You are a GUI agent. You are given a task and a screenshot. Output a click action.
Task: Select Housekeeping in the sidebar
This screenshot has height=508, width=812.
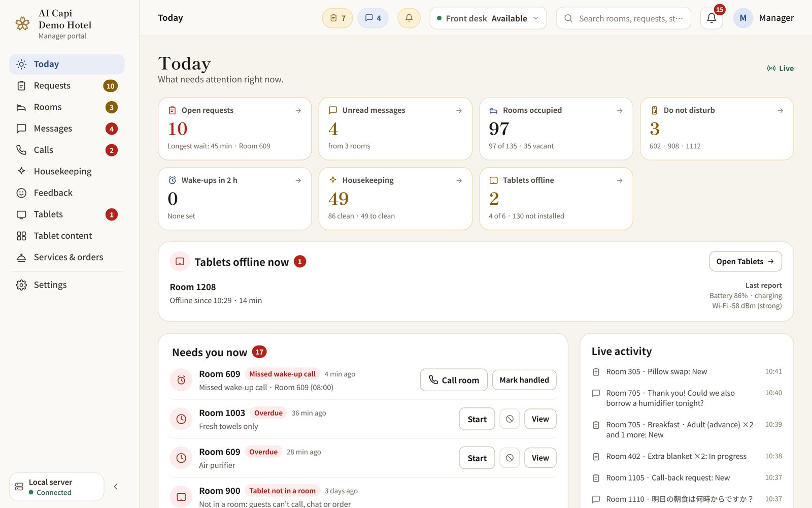tap(66, 171)
